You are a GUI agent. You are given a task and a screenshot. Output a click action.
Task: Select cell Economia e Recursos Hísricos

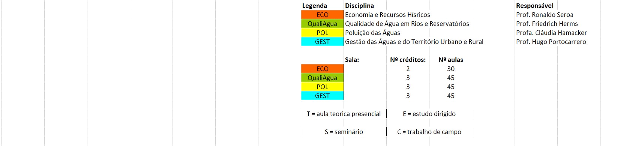coord(387,15)
